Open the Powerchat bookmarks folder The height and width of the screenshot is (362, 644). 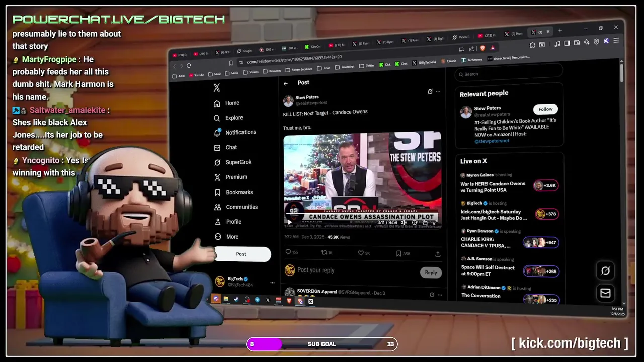click(345, 67)
